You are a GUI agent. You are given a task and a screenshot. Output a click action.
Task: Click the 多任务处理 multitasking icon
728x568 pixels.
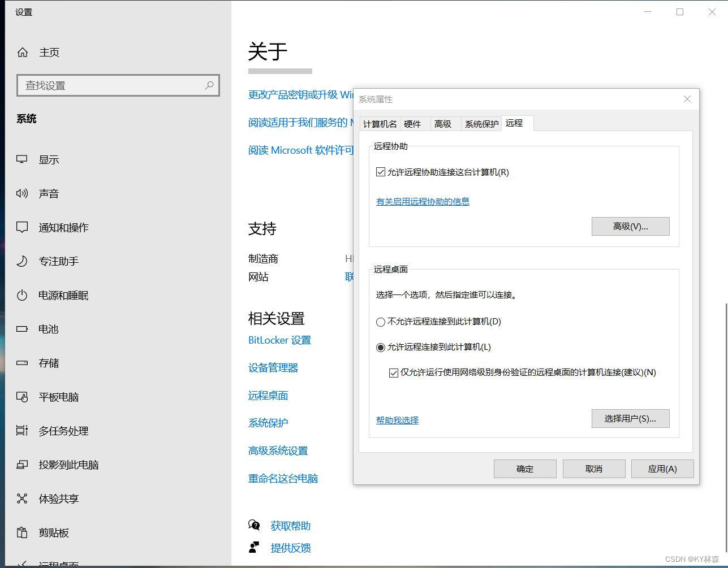pyautogui.click(x=22, y=431)
